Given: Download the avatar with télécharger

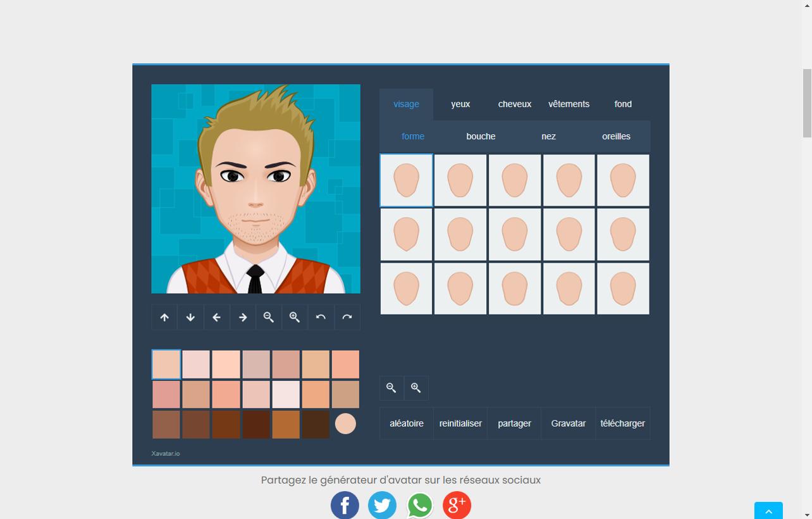Looking at the screenshot, I should pyautogui.click(x=622, y=423).
